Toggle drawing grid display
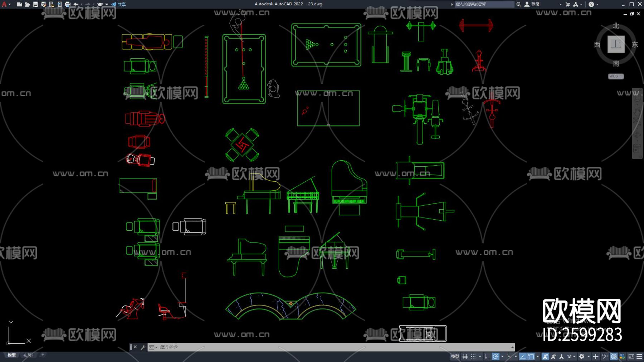 [465, 356]
